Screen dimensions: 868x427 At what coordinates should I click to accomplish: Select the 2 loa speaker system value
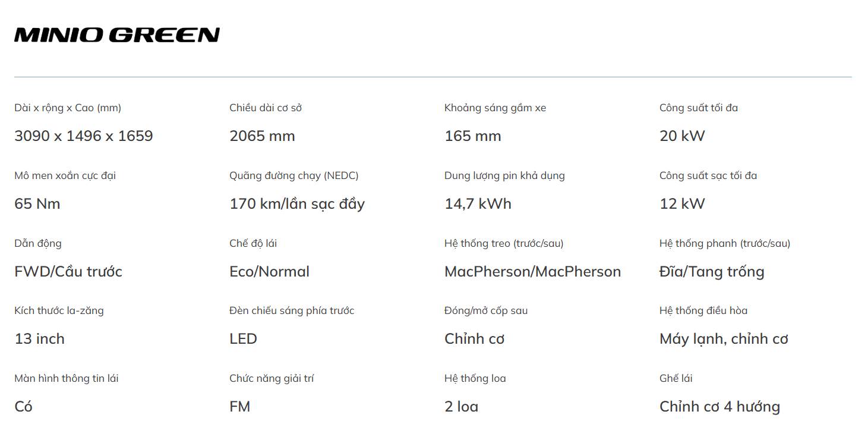(461, 407)
